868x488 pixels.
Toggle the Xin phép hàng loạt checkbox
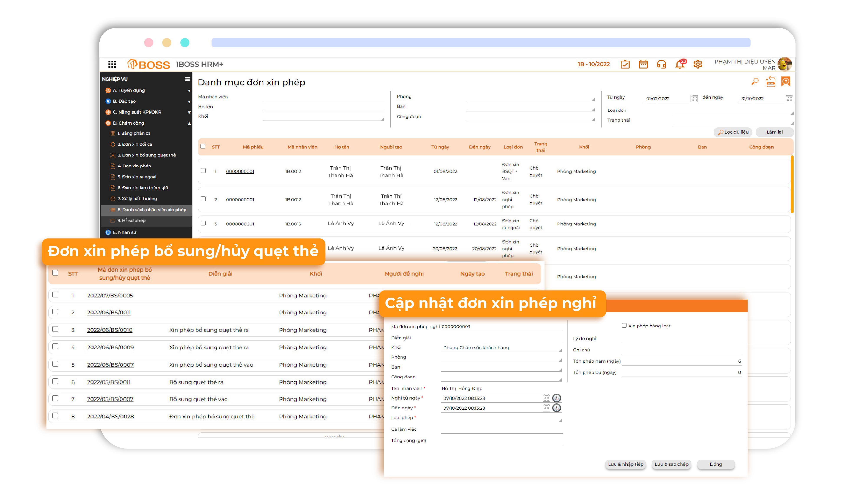pos(624,325)
